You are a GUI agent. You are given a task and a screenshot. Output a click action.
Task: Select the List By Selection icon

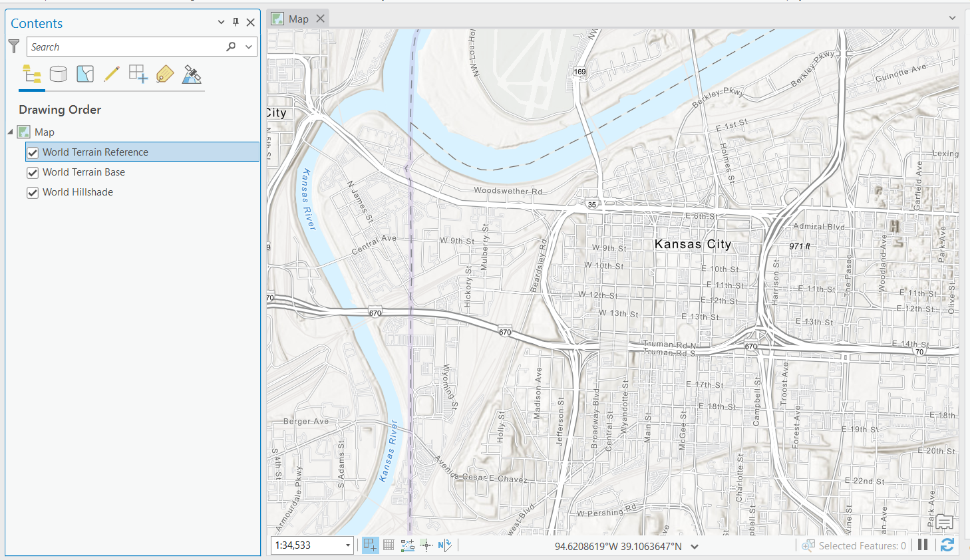(85, 74)
